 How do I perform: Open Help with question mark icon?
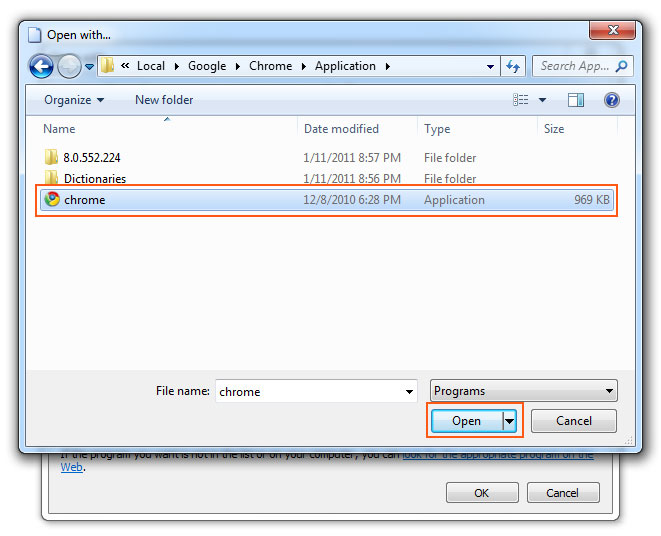(612, 100)
